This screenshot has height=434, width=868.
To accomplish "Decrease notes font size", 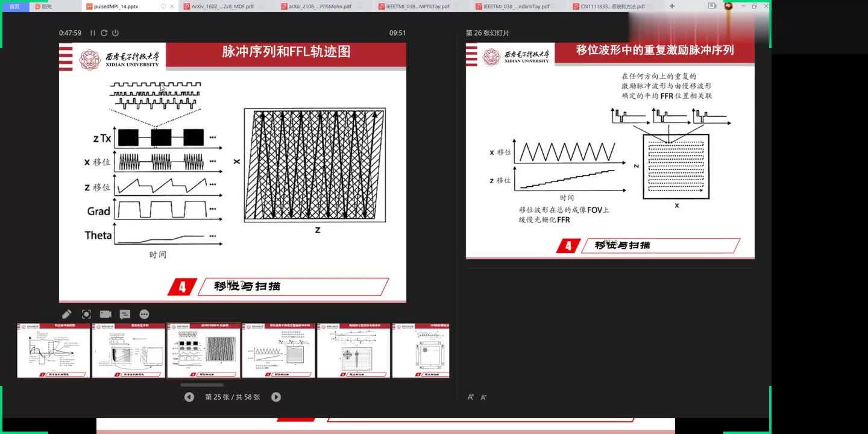I will (x=483, y=397).
